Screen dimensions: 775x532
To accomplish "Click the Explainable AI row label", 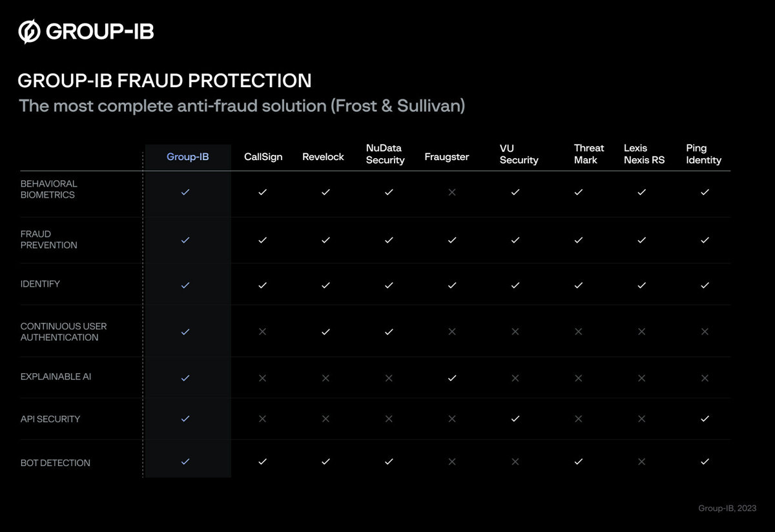I will [56, 376].
